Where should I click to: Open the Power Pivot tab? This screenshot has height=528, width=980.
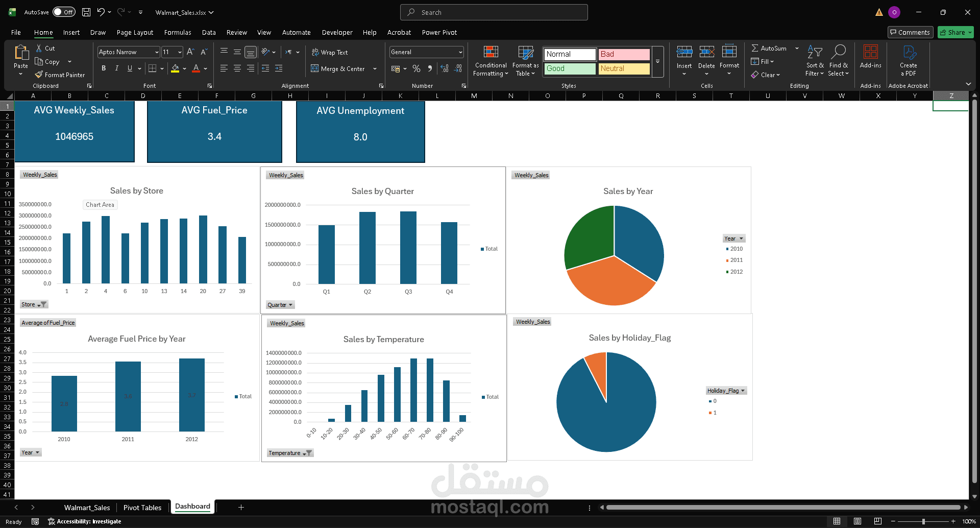point(439,32)
